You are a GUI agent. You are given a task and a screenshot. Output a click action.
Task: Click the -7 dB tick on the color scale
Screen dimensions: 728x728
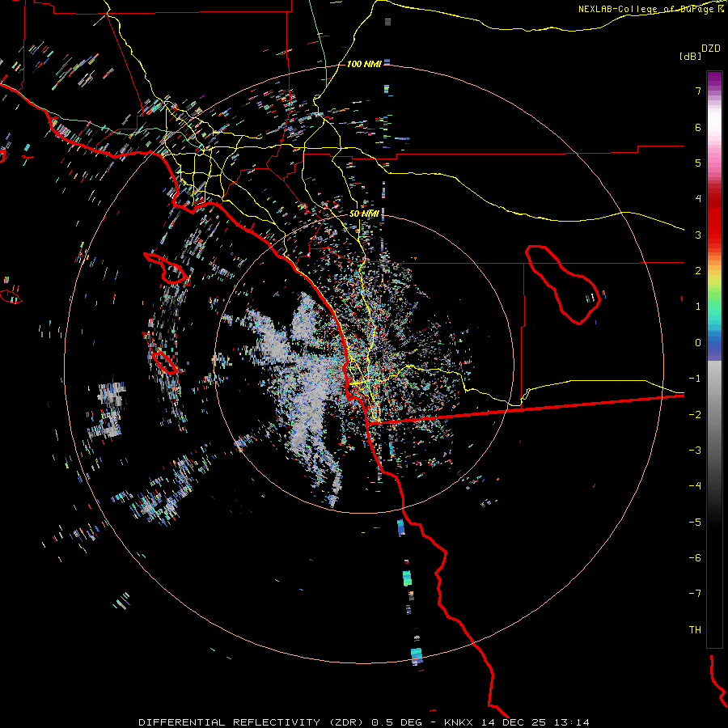click(x=695, y=594)
